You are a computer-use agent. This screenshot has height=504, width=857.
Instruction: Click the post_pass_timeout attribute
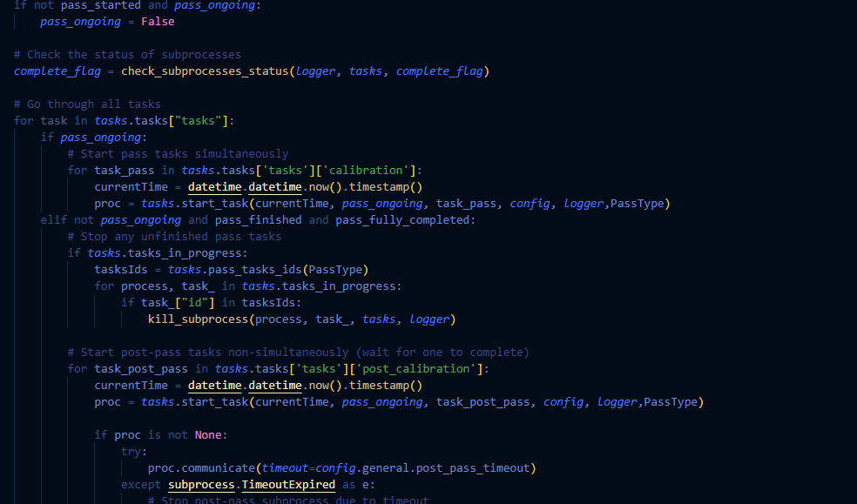click(476, 467)
